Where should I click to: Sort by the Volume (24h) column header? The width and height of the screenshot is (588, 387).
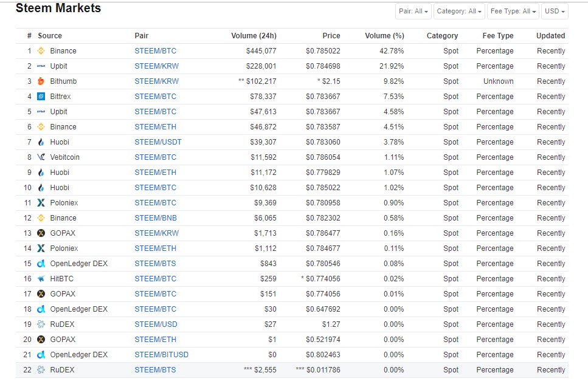tap(254, 36)
